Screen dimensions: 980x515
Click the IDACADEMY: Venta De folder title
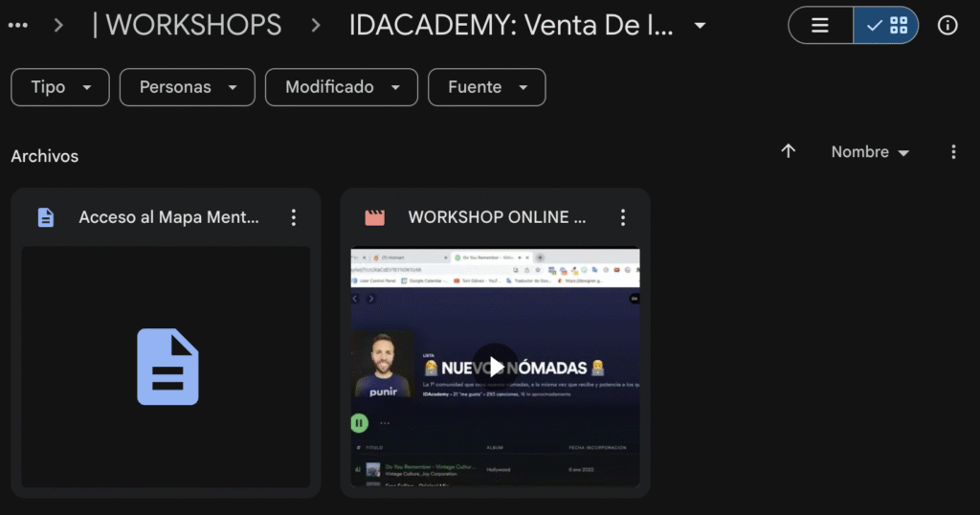(511, 25)
